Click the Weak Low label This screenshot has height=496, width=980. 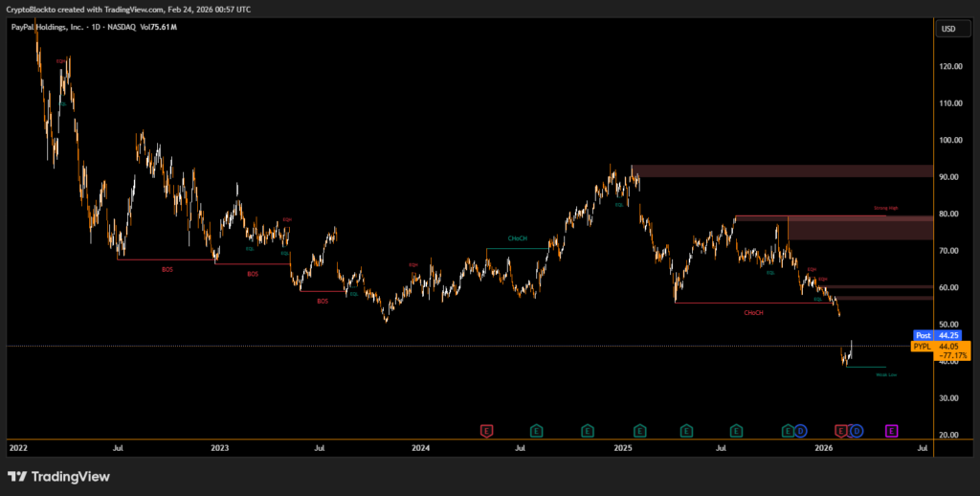(885, 374)
